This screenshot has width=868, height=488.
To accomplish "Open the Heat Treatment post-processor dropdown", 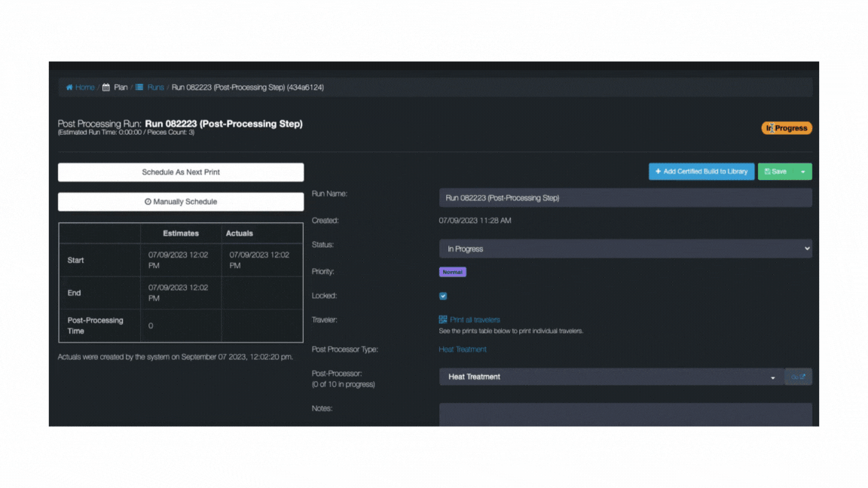I will tap(612, 377).
